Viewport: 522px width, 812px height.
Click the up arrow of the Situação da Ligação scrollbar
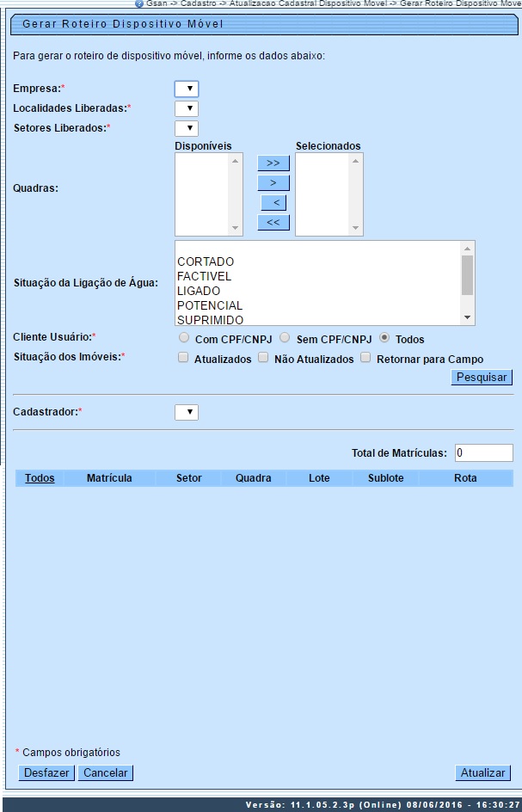click(x=467, y=249)
